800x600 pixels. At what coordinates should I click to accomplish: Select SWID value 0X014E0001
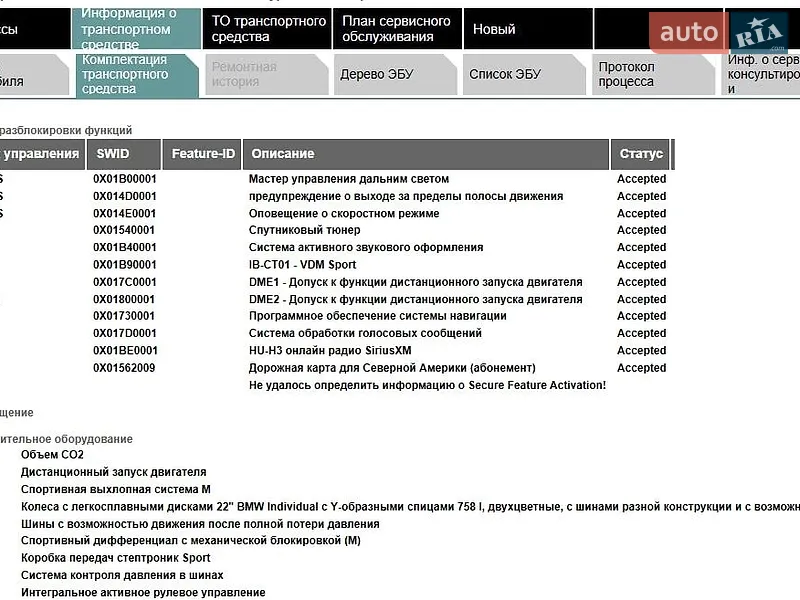(x=124, y=214)
